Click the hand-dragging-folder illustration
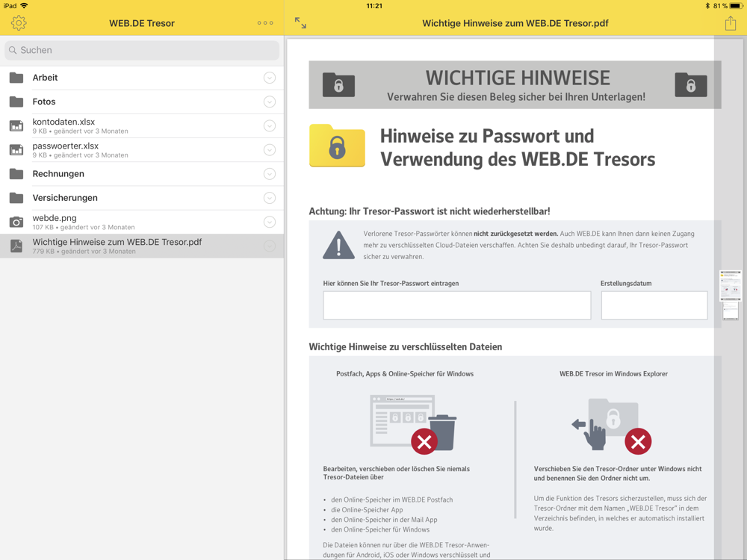Viewport: 747px width, 560px height. 612,425
